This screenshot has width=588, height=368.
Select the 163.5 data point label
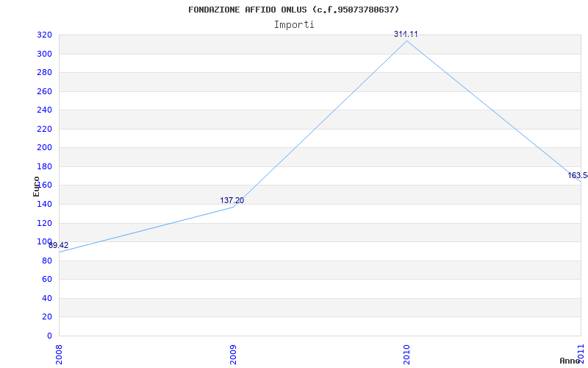tap(578, 175)
